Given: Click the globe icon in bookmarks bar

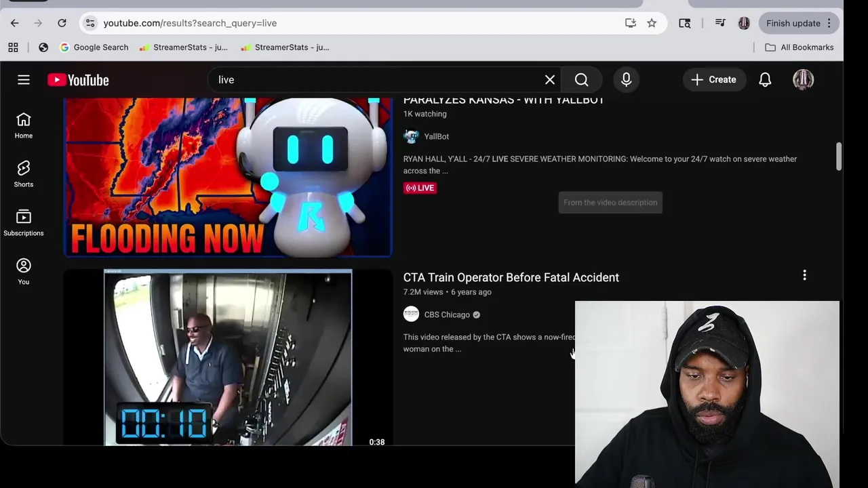Looking at the screenshot, I should (x=43, y=47).
